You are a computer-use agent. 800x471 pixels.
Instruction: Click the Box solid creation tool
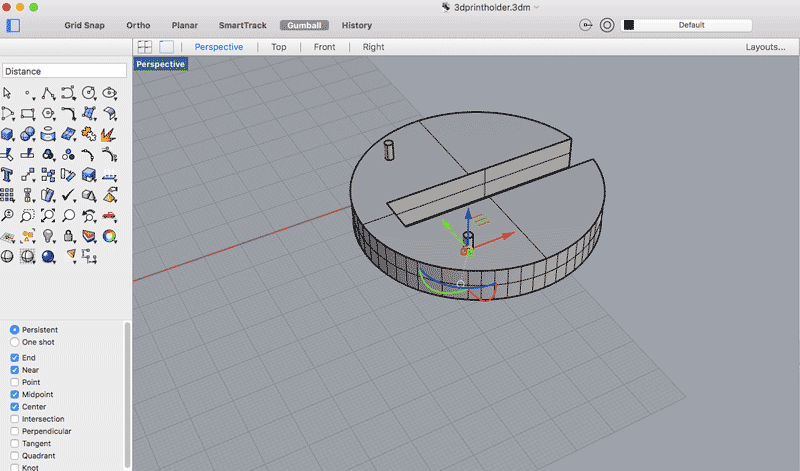tap(7, 134)
